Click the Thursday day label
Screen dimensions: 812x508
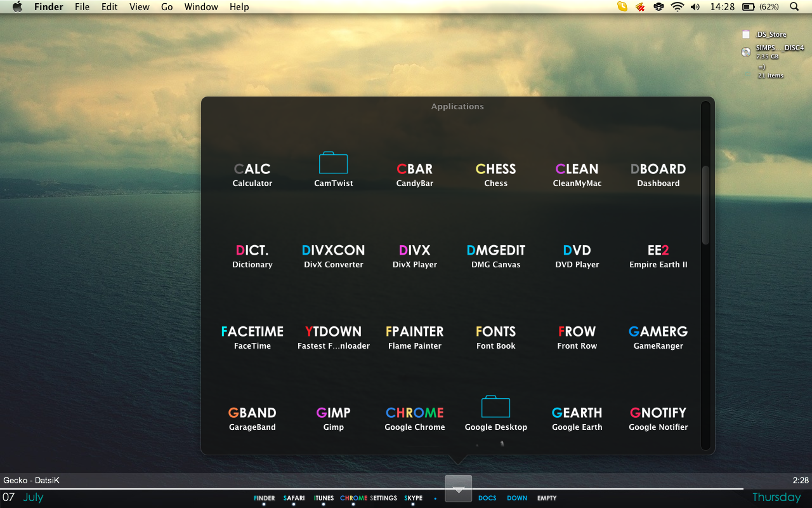coord(776,497)
